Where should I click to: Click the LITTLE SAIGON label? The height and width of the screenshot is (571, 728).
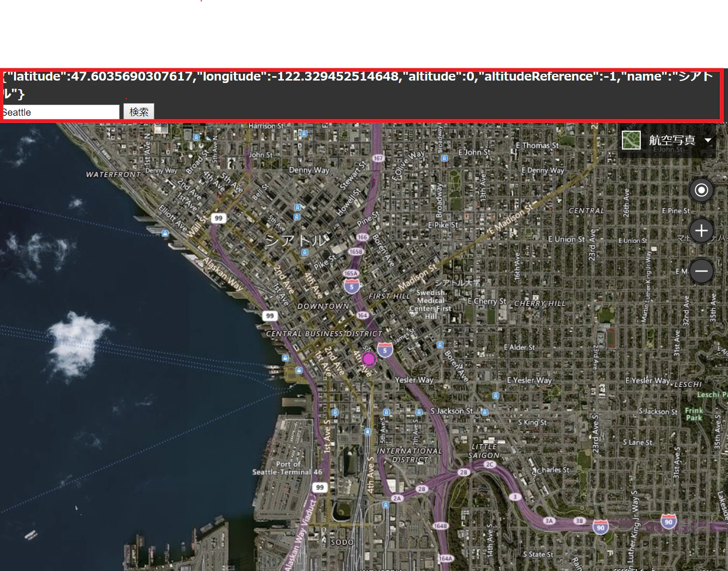pyautogui.click(x=485, y=451)
